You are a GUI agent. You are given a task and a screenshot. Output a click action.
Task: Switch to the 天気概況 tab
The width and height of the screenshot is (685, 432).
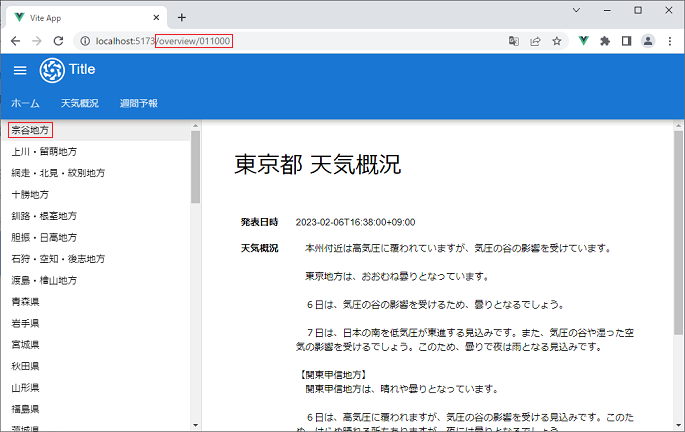79,103
